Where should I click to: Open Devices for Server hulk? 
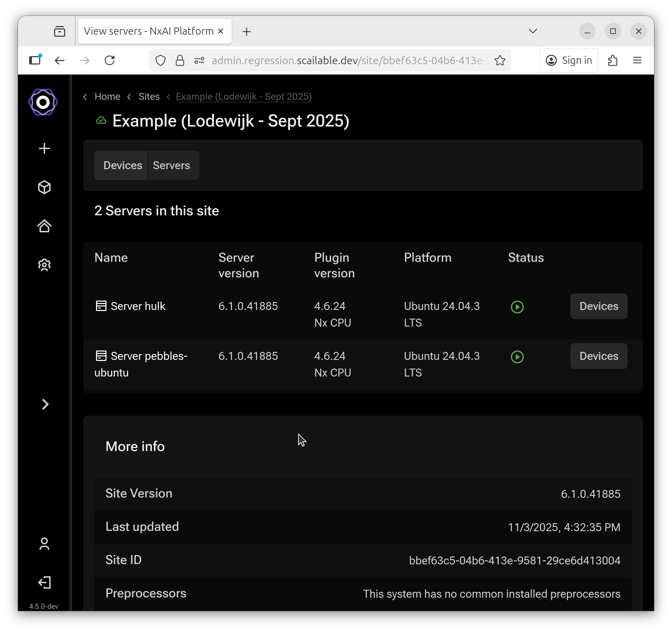tap(598, 306)
